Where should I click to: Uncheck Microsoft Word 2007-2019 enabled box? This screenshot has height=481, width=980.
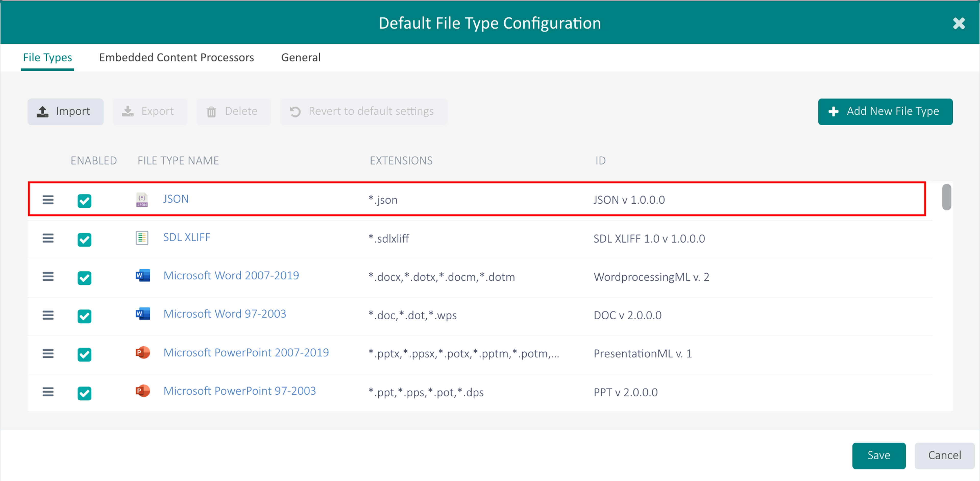pyautogui.click(x=84, y=278)
